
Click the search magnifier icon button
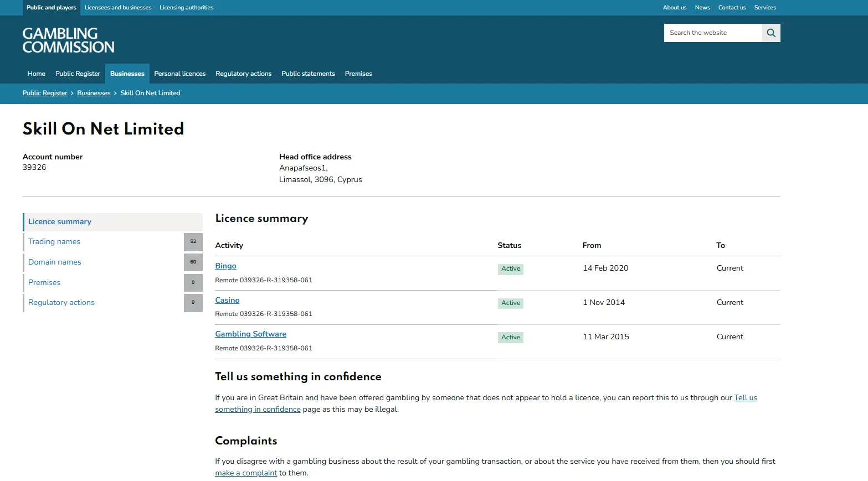coord(771,33)
